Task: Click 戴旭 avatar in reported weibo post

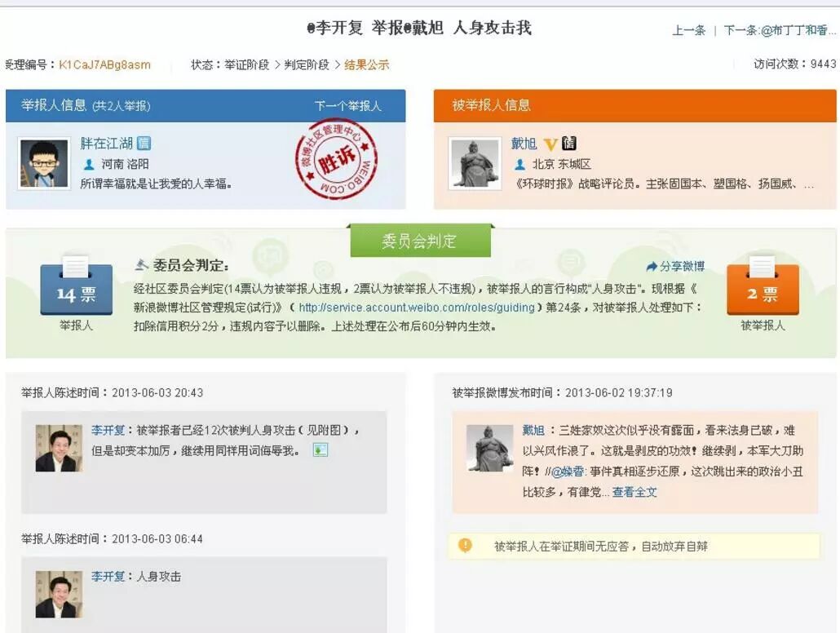Action: point(489,448)
